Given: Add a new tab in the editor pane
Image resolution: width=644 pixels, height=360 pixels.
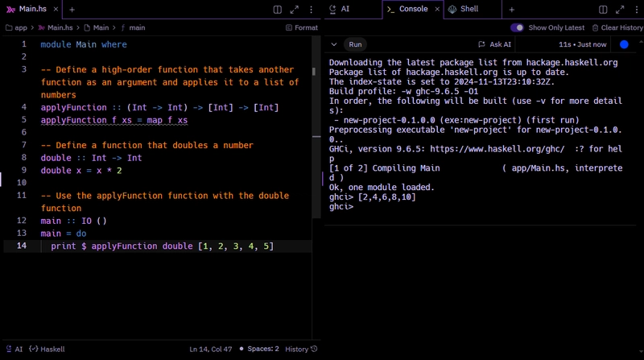Looking at the screenshot, I should point(72,10).
